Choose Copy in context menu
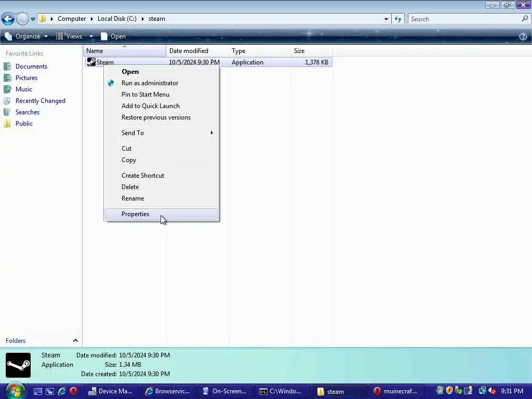 [x=161, y=160]
